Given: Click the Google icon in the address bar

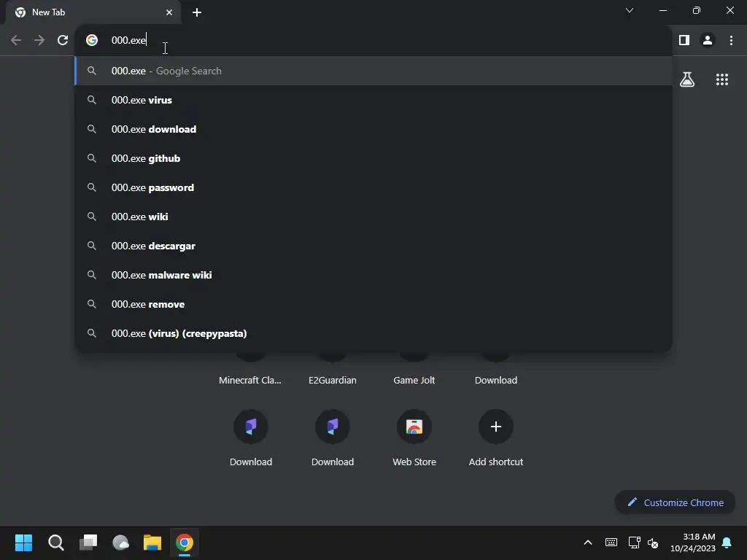Looking at the screenshot, I should click(x=92, y=40).
